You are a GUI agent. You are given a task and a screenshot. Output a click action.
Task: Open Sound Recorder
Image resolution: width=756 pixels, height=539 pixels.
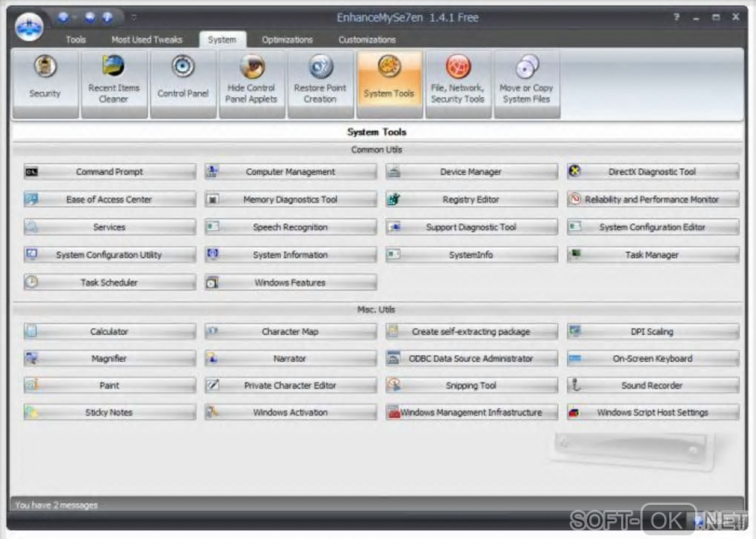[x=652, y=386]
